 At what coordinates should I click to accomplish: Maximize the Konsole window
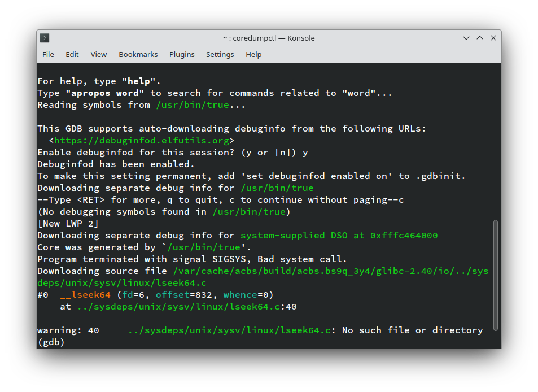[x=480, y=38]
